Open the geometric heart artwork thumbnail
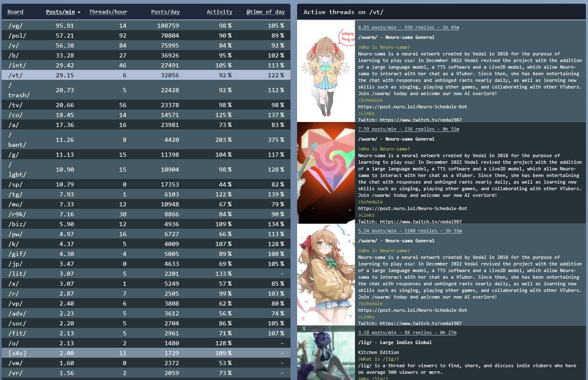The width and height of the screenshot is (588, 380). (x=326, y=173)
